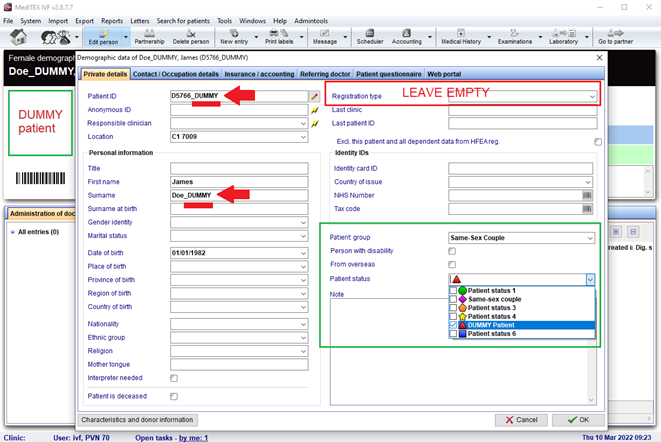Click the red triangle Patient status icon

click(x=456, y=279)
